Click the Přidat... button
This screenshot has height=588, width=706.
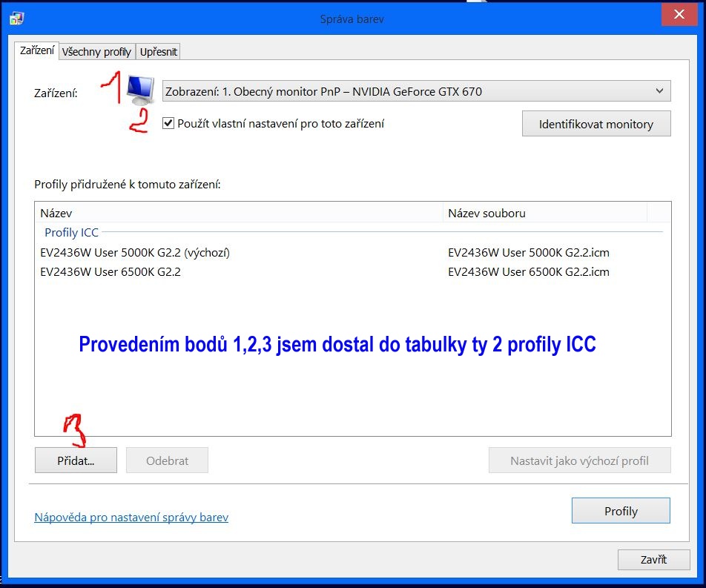(76, 460)
